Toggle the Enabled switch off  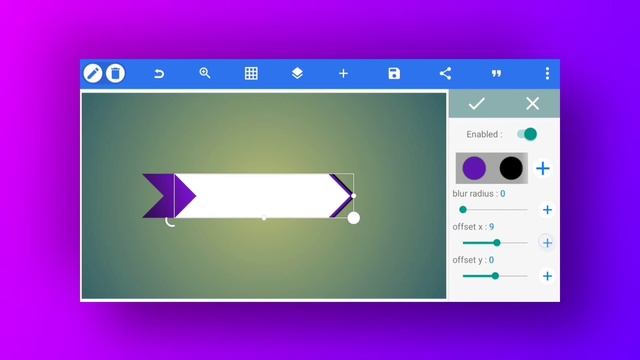(527, 134)
